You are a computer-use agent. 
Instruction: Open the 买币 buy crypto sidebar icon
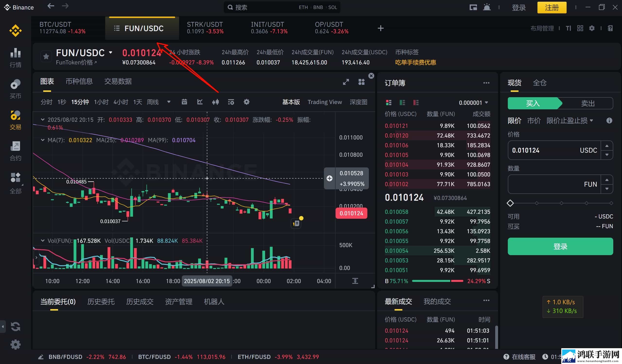[15, 89]
